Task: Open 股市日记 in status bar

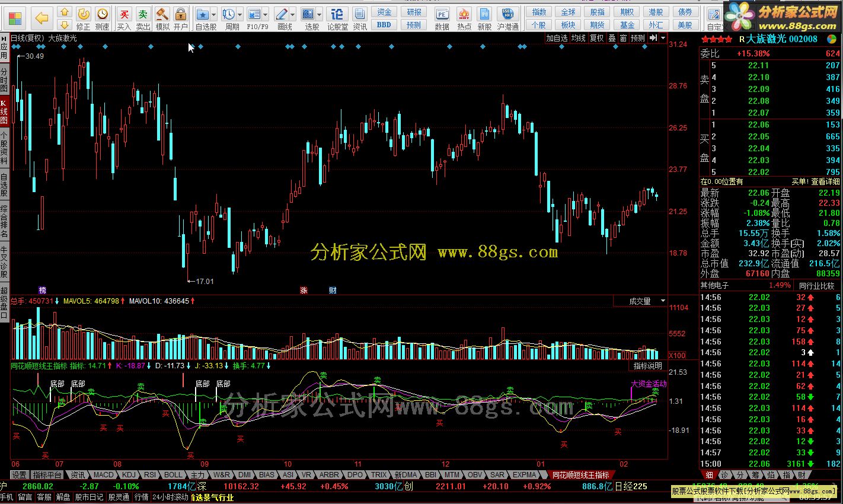Action: (89, 497)
